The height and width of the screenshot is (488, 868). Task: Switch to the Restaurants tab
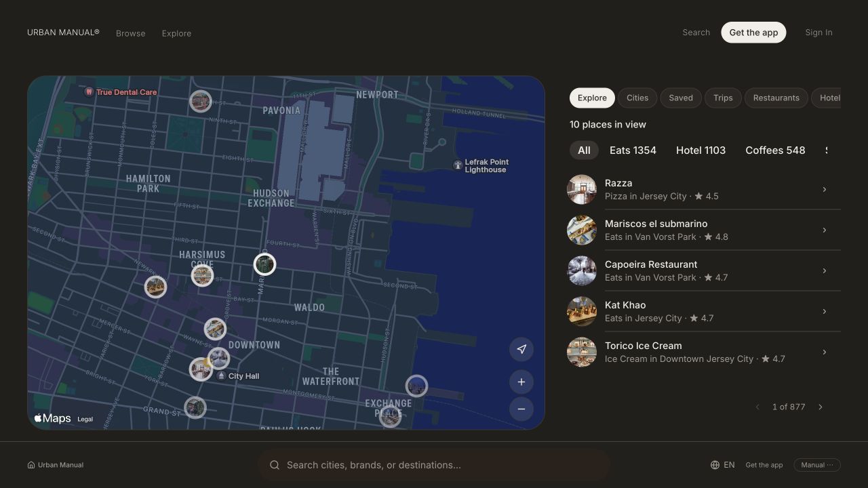coord(776,98)
